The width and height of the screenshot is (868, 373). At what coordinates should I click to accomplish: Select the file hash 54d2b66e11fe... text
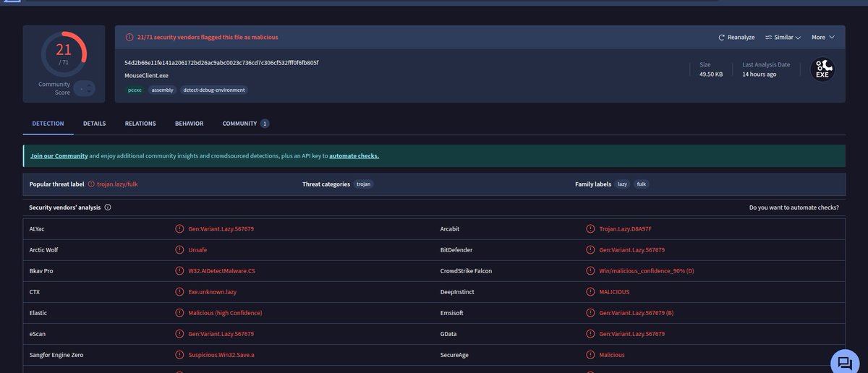click(x=221, y=63)
